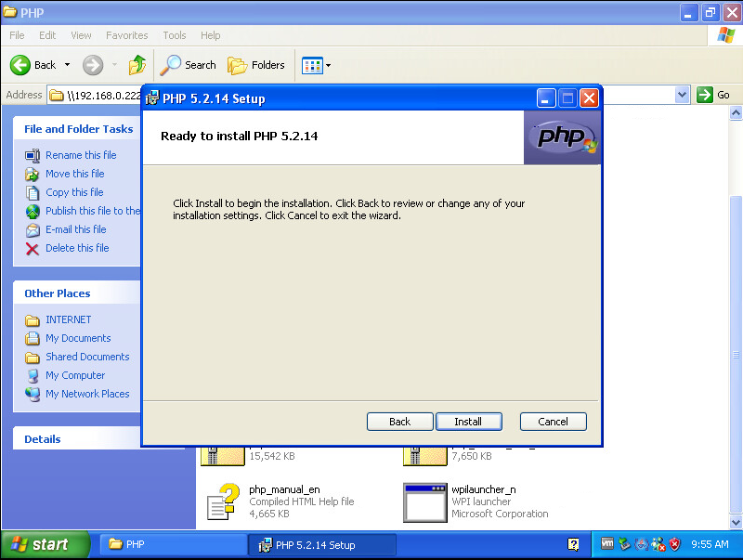The height and width of the screenshot is (560, 743).
Task: Click the VMware tools tray icon
Action: click(x=607, y=544)
